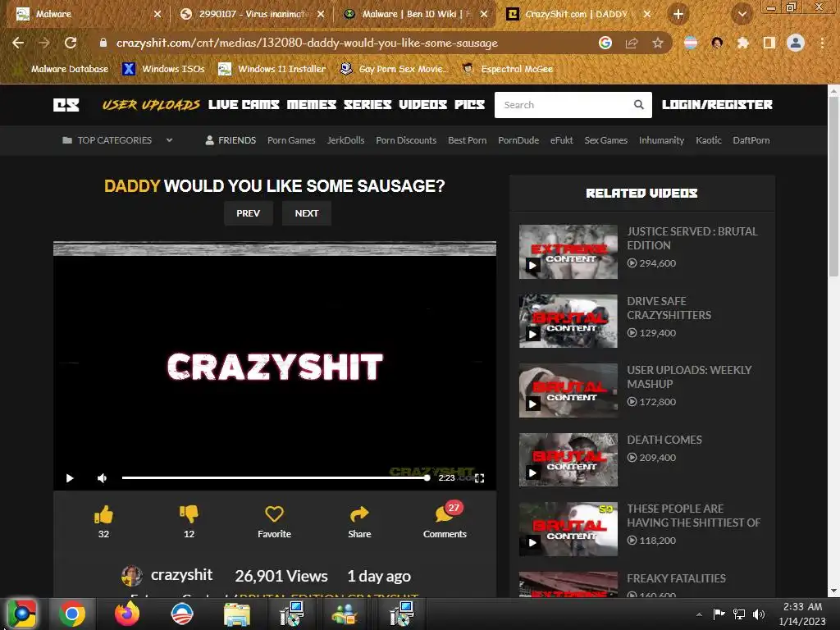The height and width of the screenshot is (630, 840).
Task: Like the video with thumbs up
Action: (103, 514)
